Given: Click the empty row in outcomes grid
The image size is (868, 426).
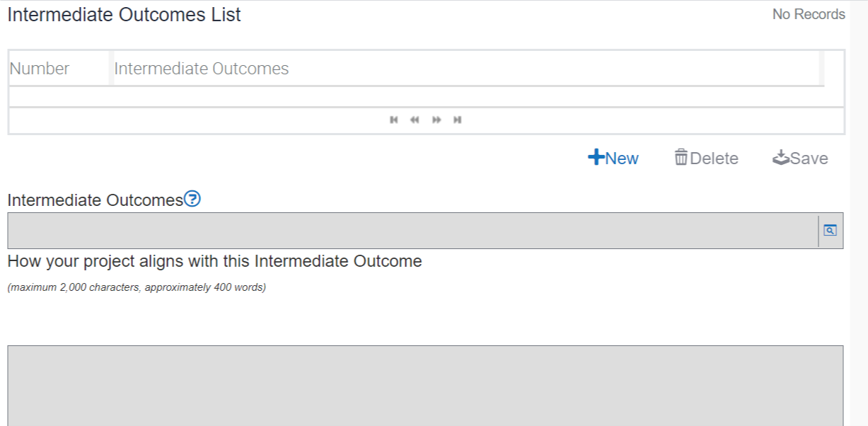Looking at the screenshot, I should [x=416, y=97].
